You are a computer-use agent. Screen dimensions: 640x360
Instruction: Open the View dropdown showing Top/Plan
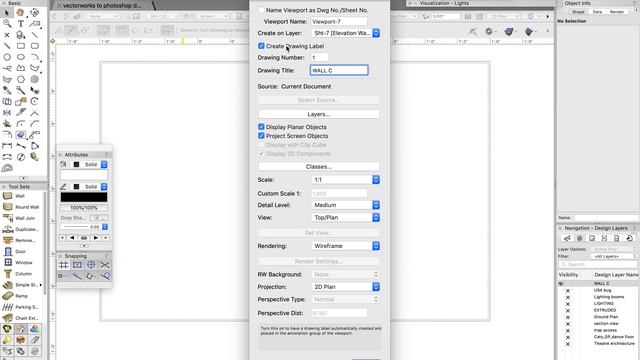[x=345, y=218]
